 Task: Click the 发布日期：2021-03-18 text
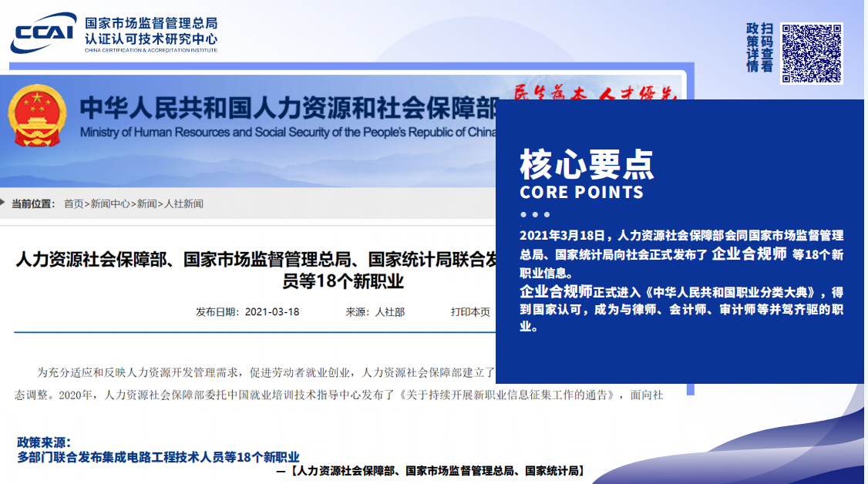coord(247,312)
